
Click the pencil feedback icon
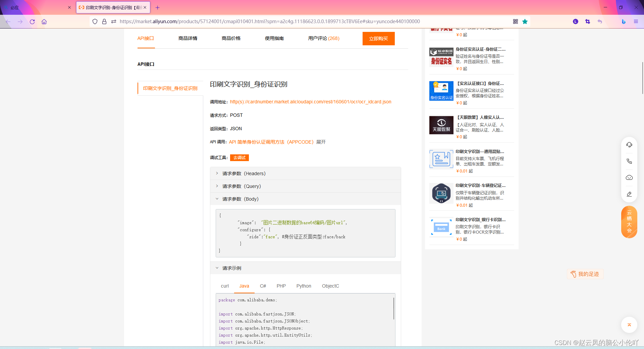[x=629, y=194]
